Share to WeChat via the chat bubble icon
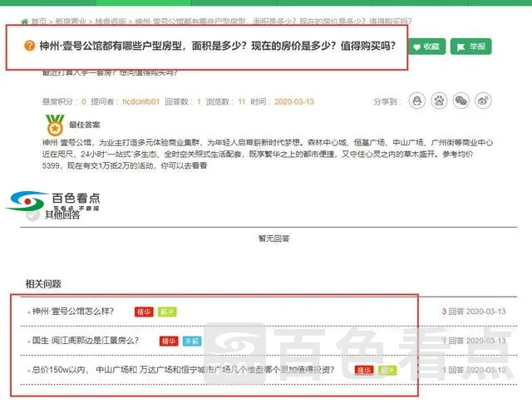 461,101
